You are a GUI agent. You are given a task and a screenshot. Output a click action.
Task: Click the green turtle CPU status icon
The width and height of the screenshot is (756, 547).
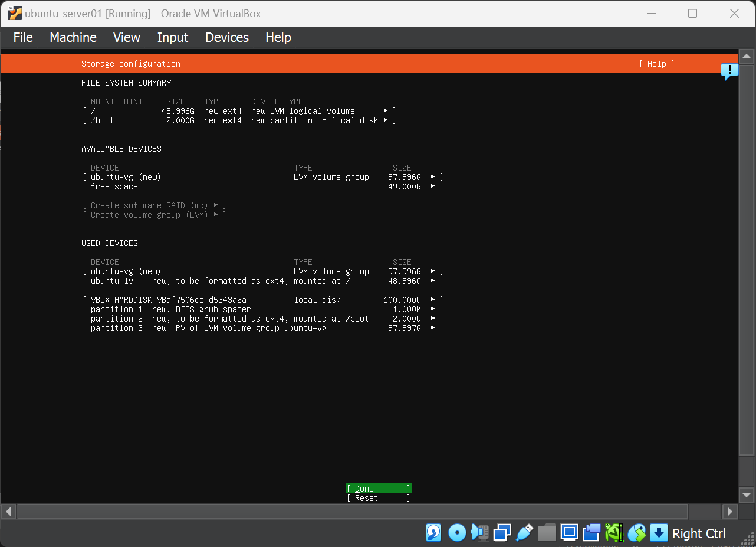click(x=614, y=533)
